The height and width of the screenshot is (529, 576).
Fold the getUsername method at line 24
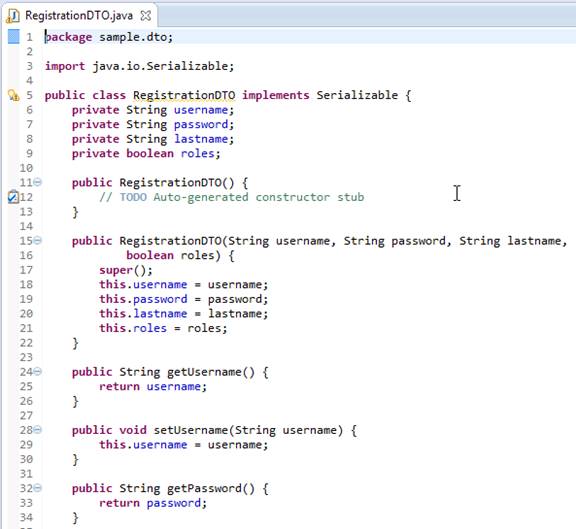38,371
